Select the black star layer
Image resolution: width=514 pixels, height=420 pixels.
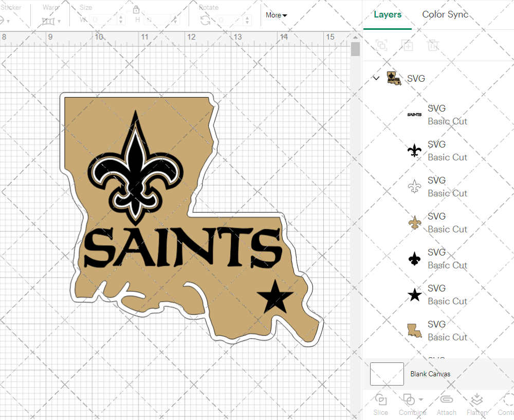437,295
